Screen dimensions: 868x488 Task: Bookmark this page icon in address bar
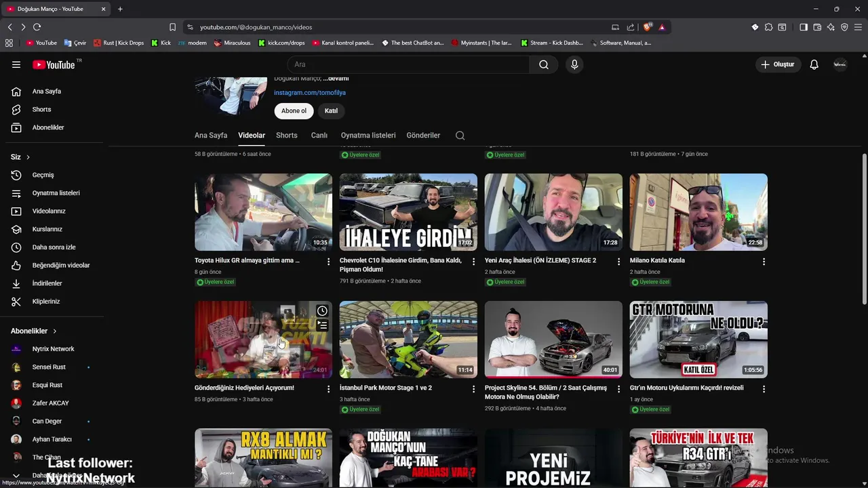coord(172,27)
